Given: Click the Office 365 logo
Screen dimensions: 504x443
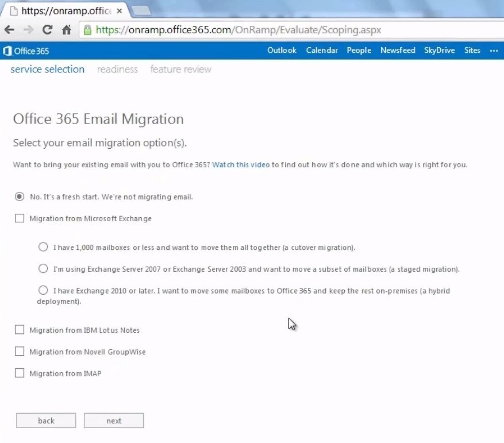Looking at the screenshot, I should pyautogui.click(x=26, y=51).
